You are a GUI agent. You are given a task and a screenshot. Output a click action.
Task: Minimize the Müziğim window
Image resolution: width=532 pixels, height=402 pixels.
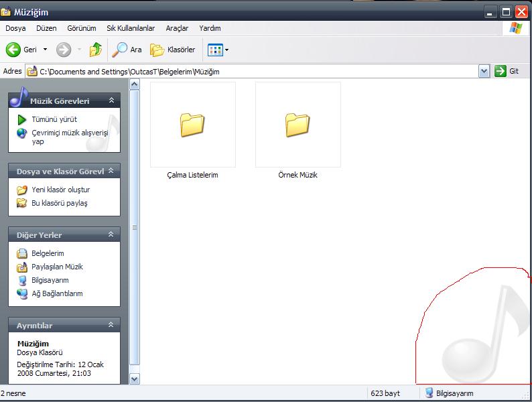(x=490, y=12)
